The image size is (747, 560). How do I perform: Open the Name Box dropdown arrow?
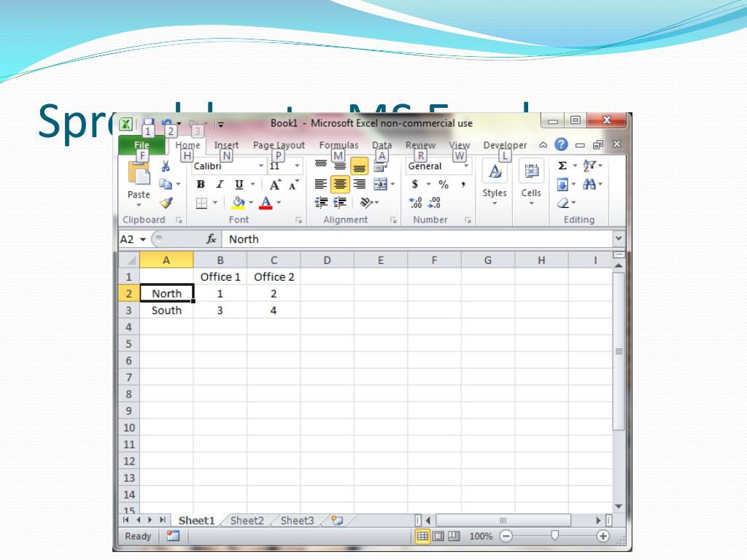[142, 239]
